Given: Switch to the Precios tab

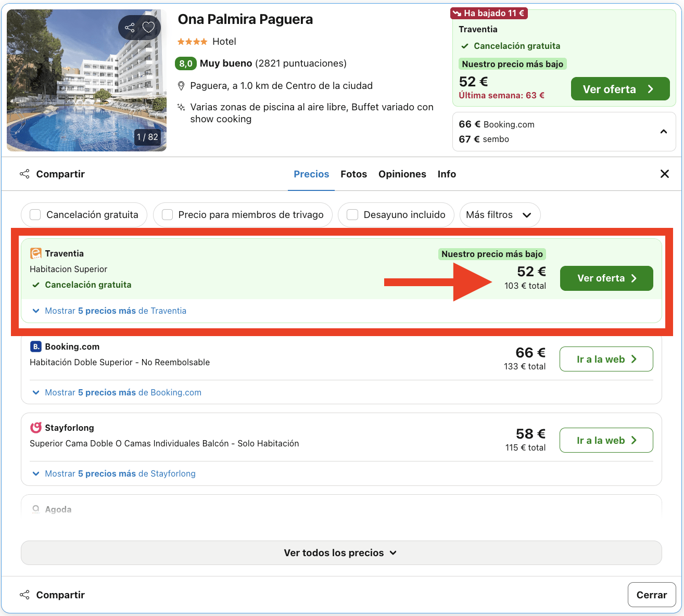Looking at the screenshot, I should point(311,174).
